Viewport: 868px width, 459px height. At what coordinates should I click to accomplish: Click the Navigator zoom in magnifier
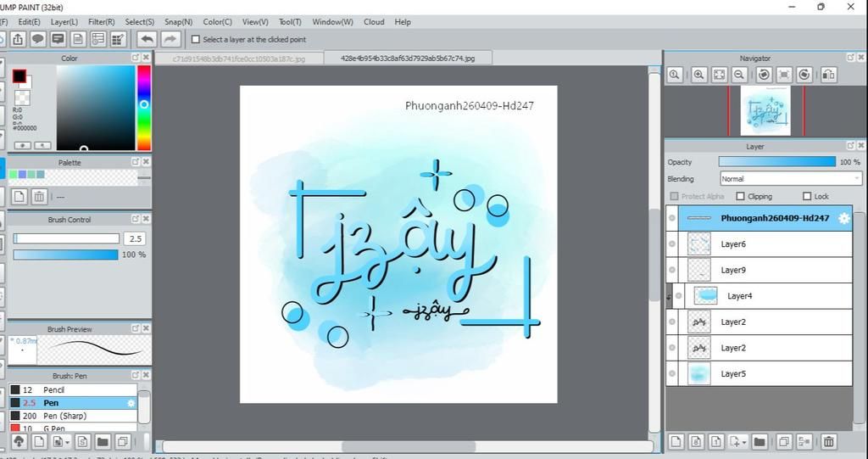click(699, 75)
